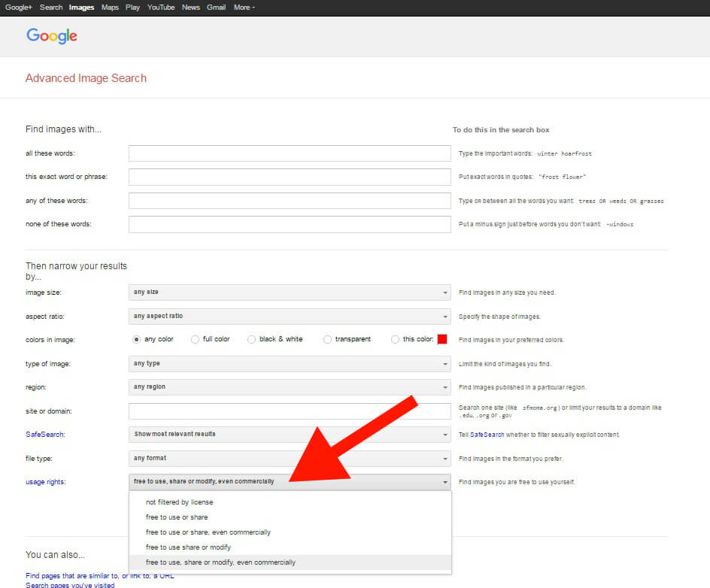Select the "black & white" radio button
This screenshot has width=710, height=588.
pos(252,340)
